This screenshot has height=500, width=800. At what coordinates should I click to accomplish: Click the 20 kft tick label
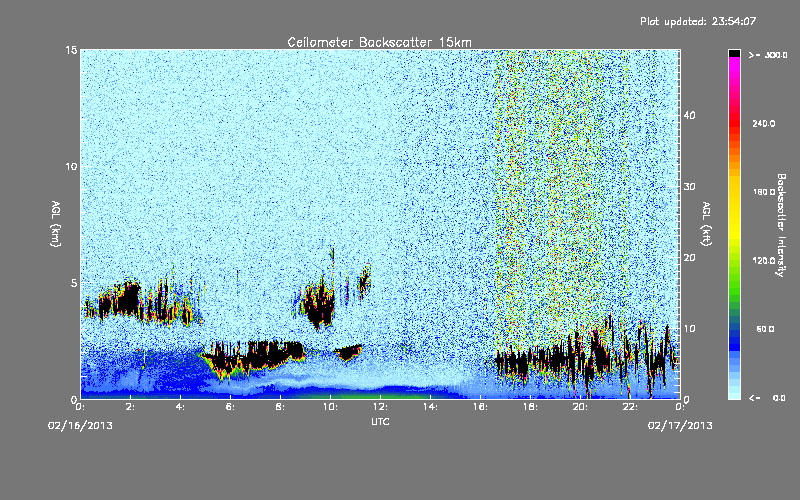click(689, 257)
